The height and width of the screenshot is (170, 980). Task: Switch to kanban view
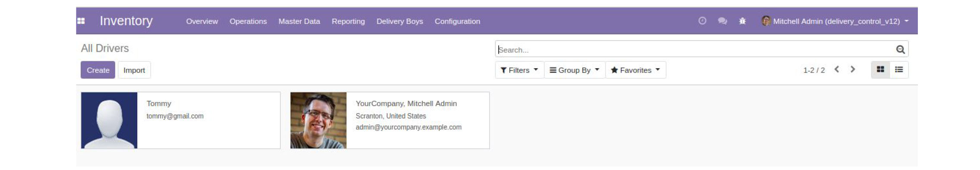[880, 69]
